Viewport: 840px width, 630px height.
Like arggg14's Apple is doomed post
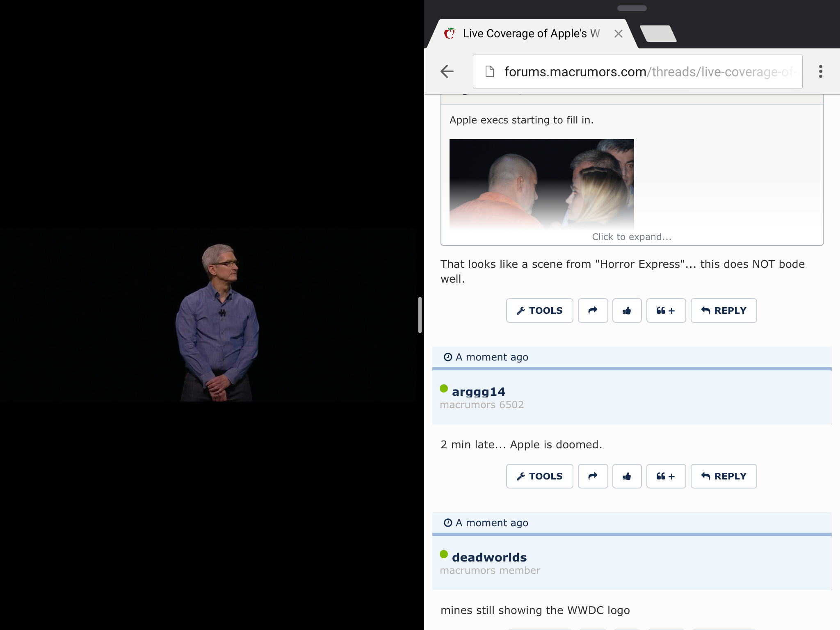pos(627,476)
